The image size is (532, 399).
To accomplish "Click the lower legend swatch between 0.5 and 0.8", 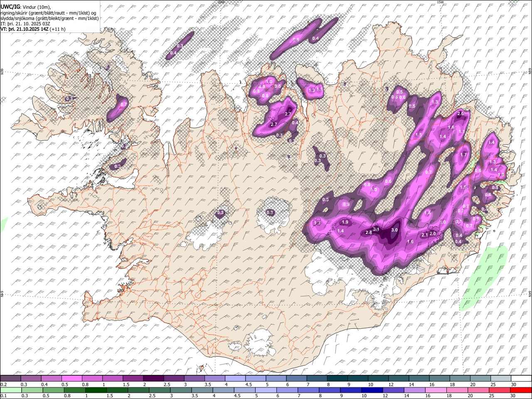I will pyautogui.click(x=54, y=390).
